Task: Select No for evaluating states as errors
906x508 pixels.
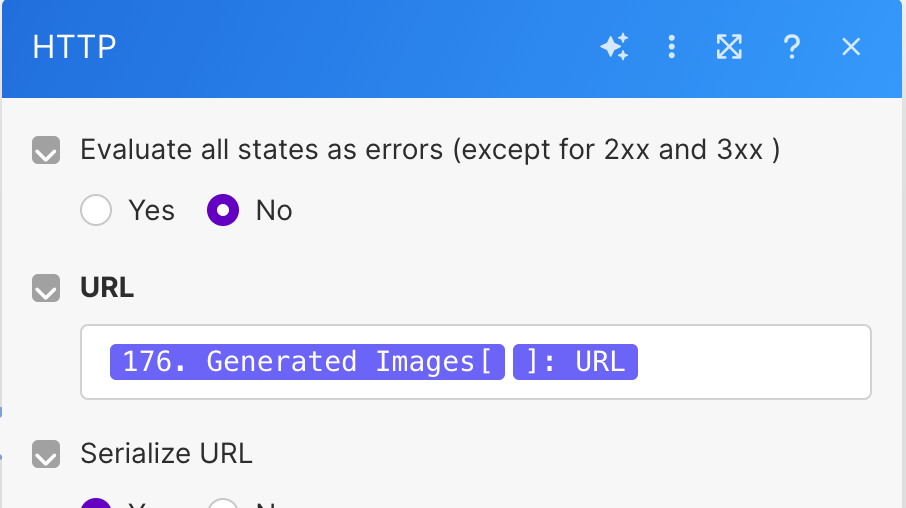Action: (223, 211)
